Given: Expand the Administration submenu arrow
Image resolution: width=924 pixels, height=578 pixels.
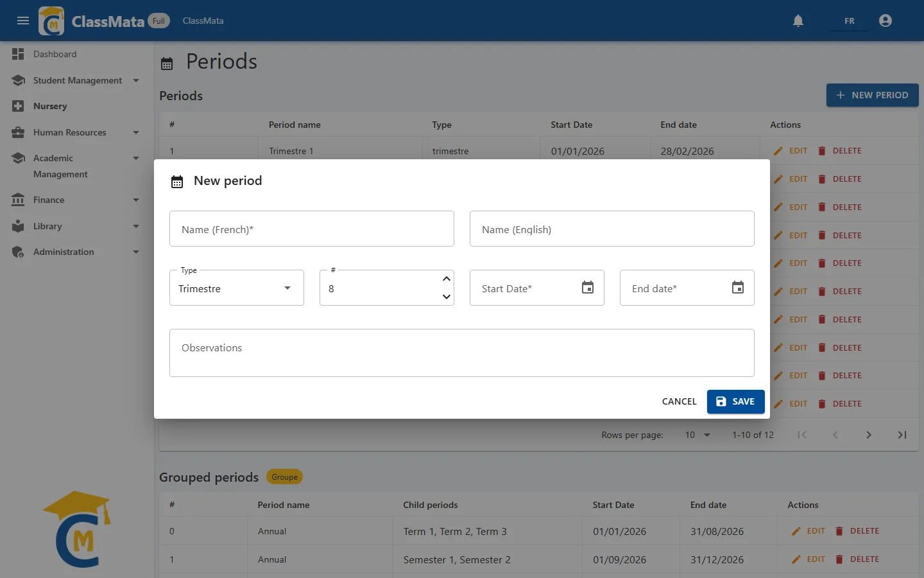Looking at the screenshot, I should click(x=136, y=252).
